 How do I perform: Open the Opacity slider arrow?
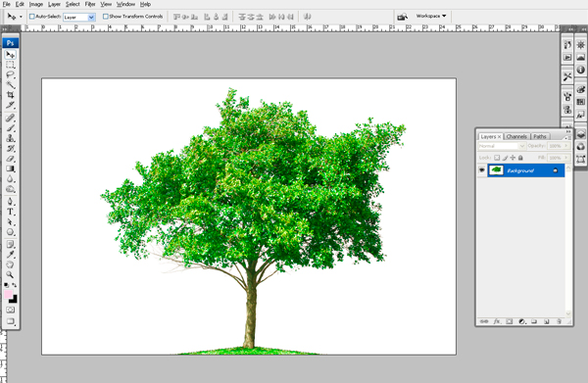click(566, 146)
